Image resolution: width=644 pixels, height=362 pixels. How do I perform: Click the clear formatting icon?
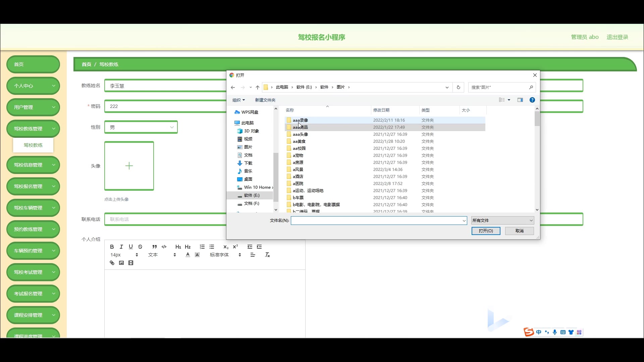coord(267,255)
